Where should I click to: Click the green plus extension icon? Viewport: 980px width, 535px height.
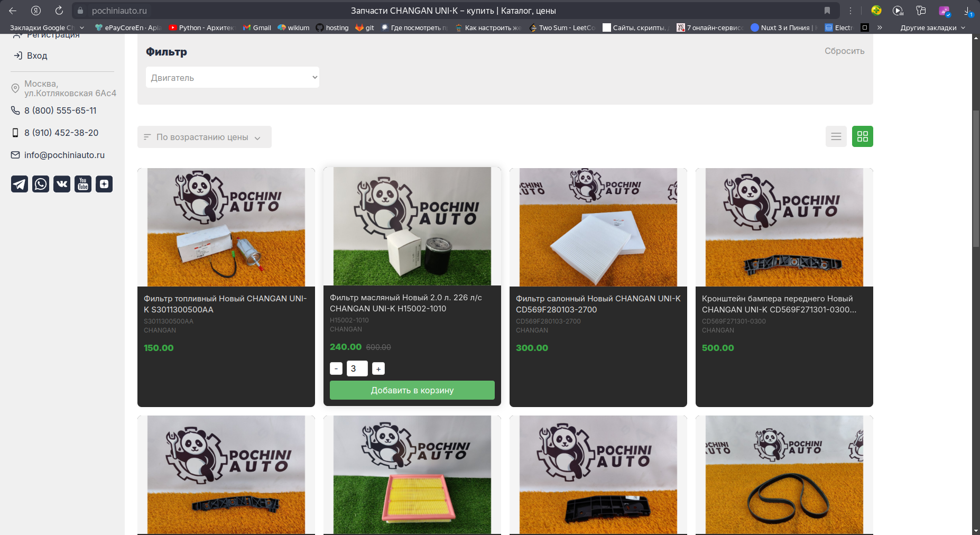876,11
